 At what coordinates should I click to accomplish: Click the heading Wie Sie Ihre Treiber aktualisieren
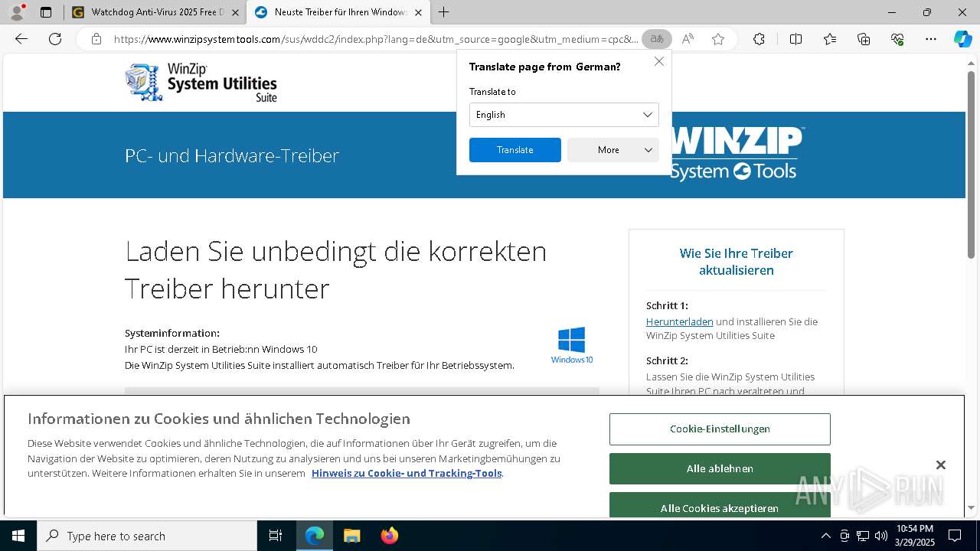[x=737, y=262]
